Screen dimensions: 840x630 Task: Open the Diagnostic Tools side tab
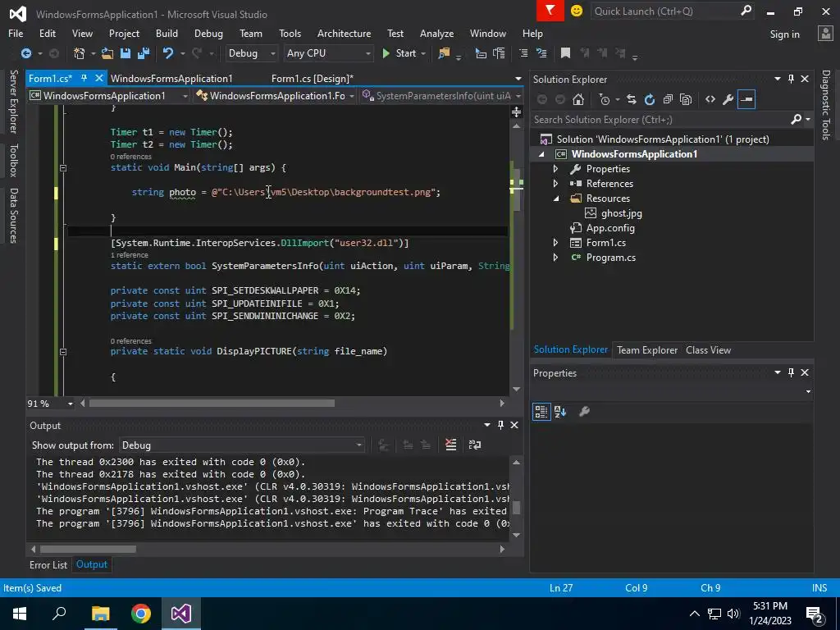[825, 105]
